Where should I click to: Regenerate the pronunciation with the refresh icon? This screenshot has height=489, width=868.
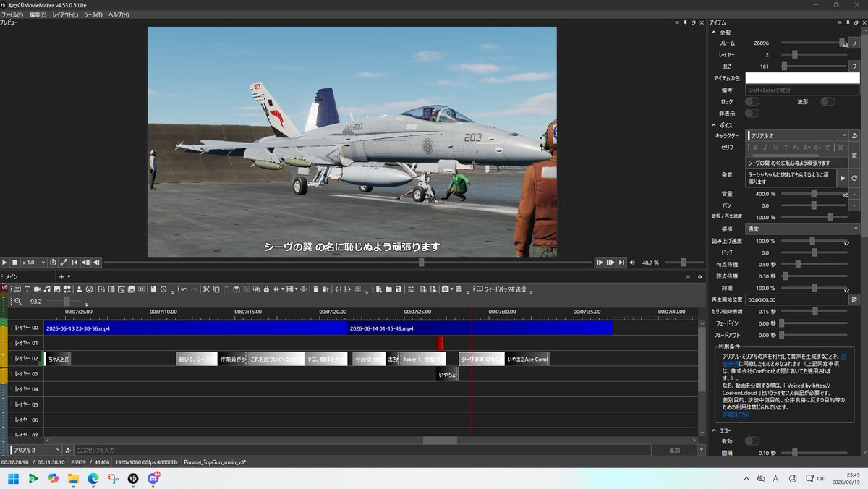[x=854, y=177]
